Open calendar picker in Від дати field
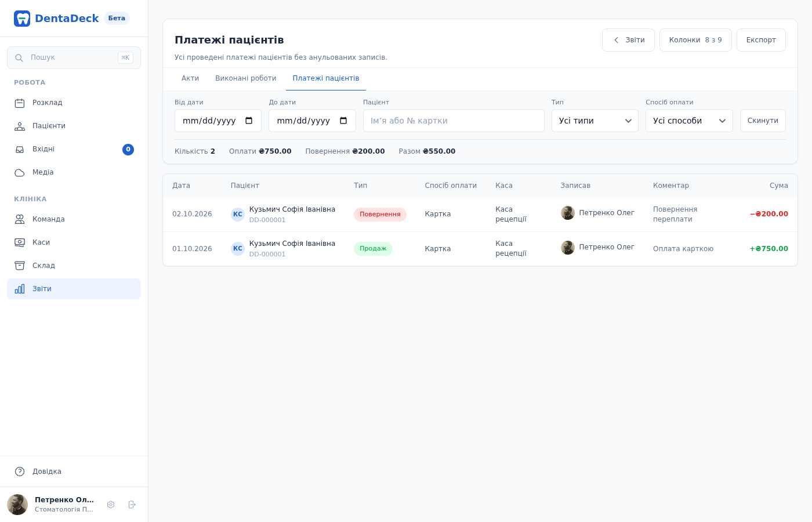 coord(249,121)
